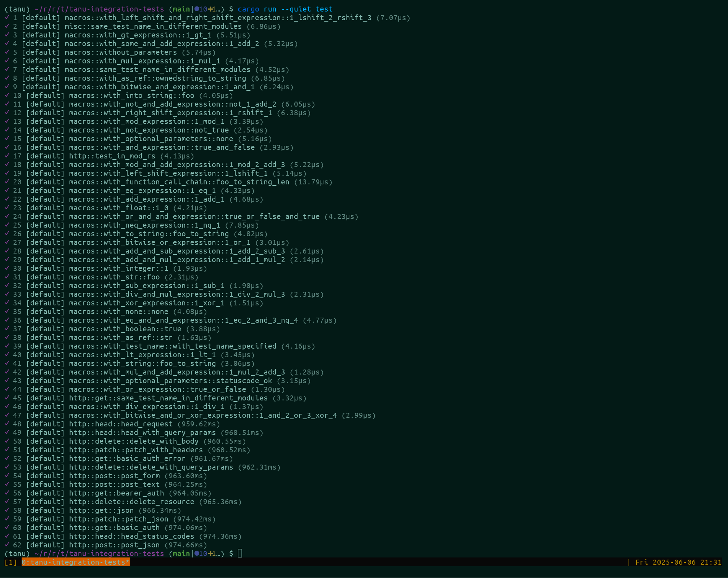Click the directory path in the bottom prompt

point(99,554)
